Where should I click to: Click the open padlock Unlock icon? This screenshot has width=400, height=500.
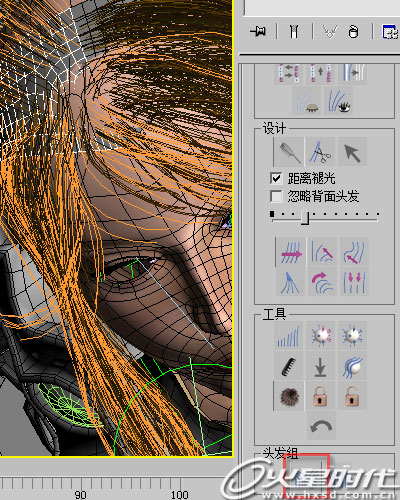coord(352,396)
